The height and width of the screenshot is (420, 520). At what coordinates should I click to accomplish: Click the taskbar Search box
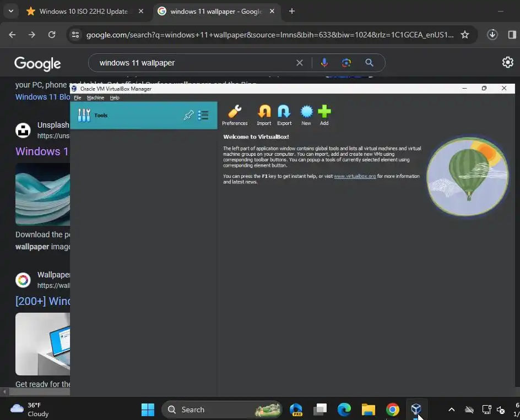(222, 410)
